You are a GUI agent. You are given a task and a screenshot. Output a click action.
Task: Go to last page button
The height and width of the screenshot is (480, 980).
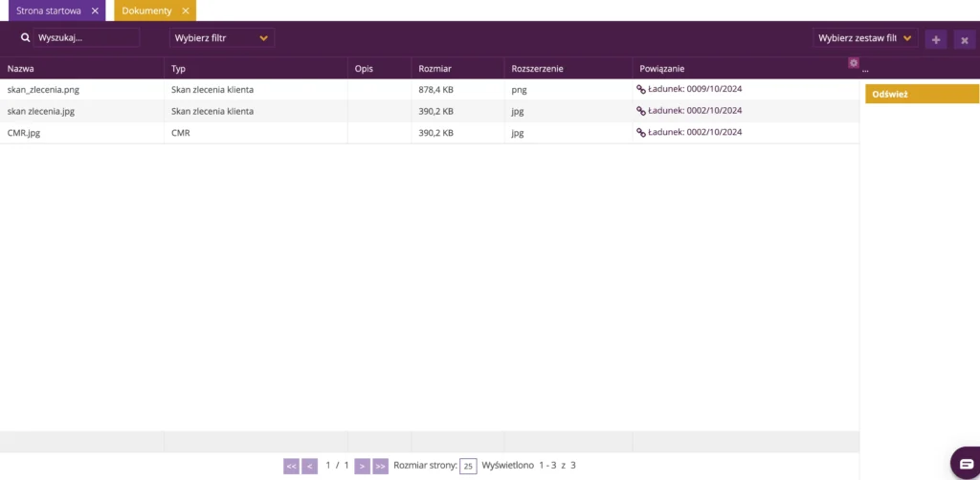381,467
